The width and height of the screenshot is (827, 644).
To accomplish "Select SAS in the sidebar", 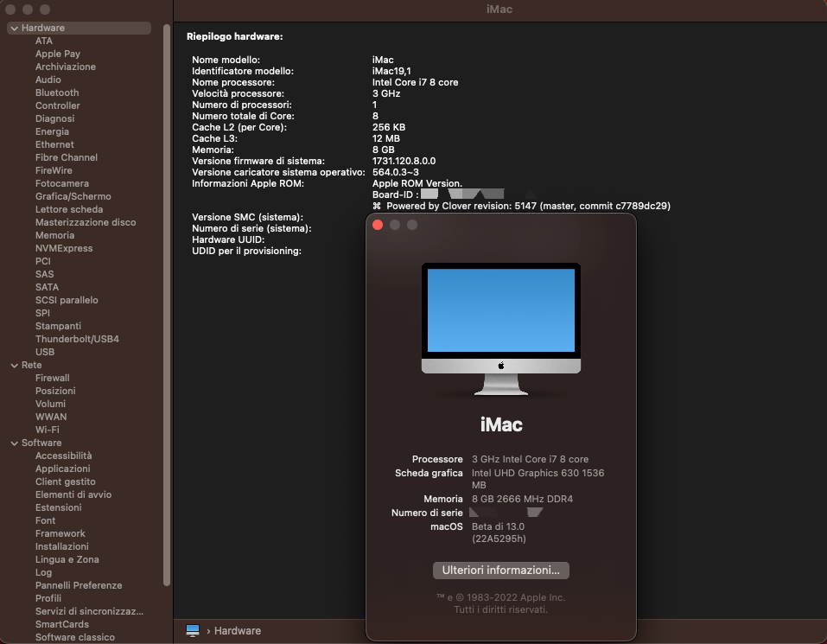I will coord(44,274).
